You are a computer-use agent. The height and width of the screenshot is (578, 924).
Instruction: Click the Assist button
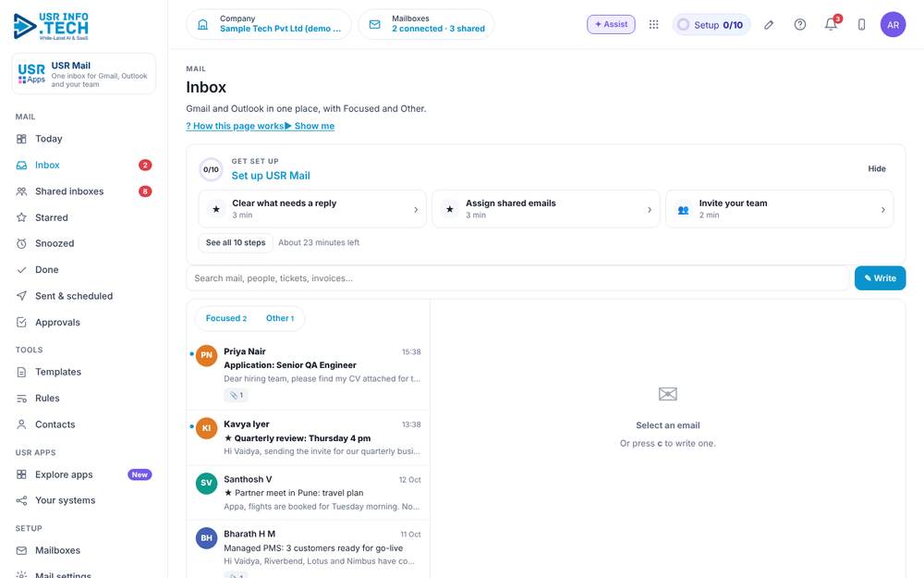(x=611, y=24)
